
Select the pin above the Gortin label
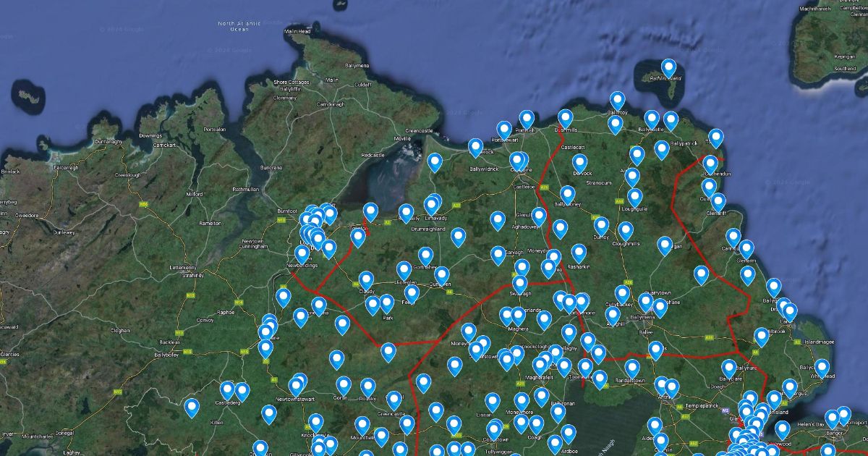[x=344, y=386]
